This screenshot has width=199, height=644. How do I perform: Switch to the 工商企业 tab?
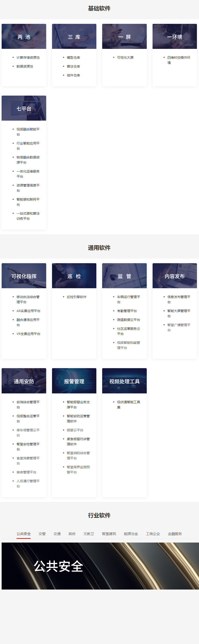153,533
